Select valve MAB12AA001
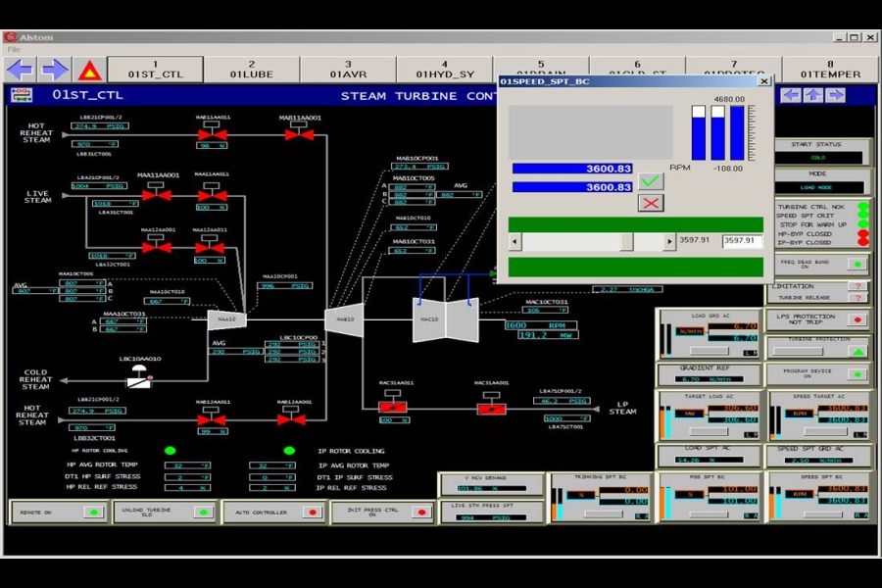This screenshot has height=588, width=882. pos(291,416)
